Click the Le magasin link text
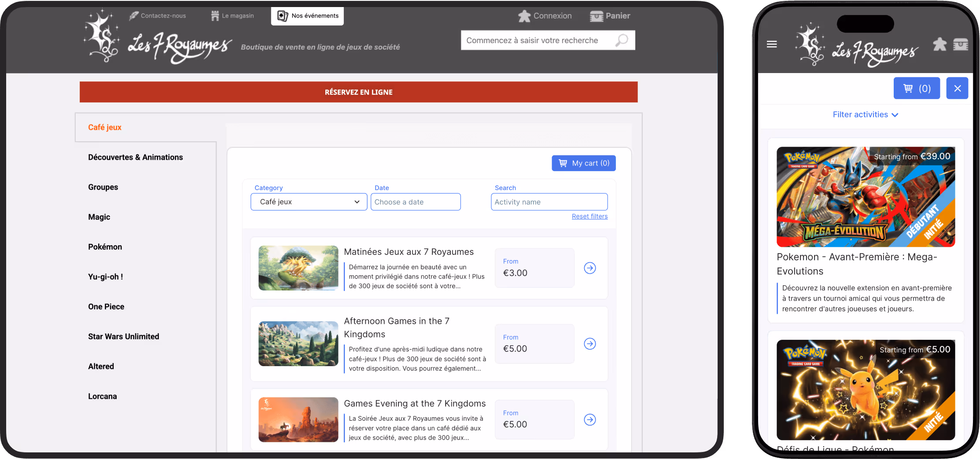Image resolution: width=980 pixels, height=459 pixels. (238, 16)
